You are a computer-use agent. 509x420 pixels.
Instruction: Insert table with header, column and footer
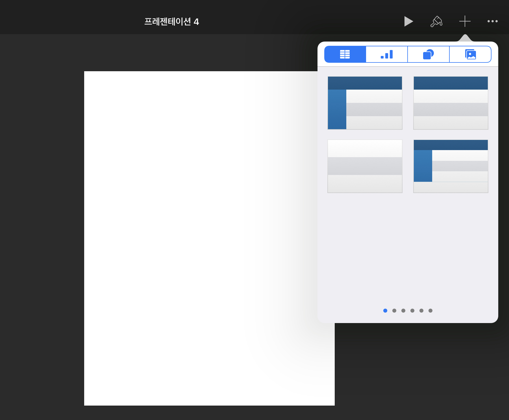[451, 166]
